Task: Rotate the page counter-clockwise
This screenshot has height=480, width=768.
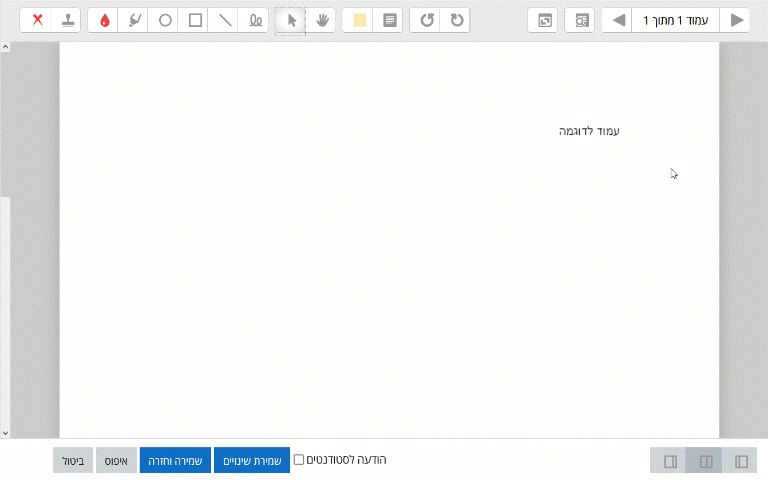Action: coord(427,20)
